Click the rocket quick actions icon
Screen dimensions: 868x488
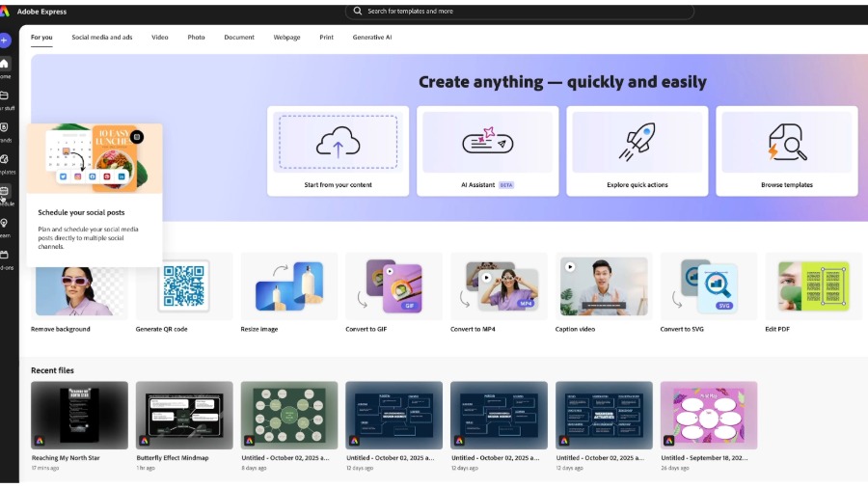click(x=637, y=142)
